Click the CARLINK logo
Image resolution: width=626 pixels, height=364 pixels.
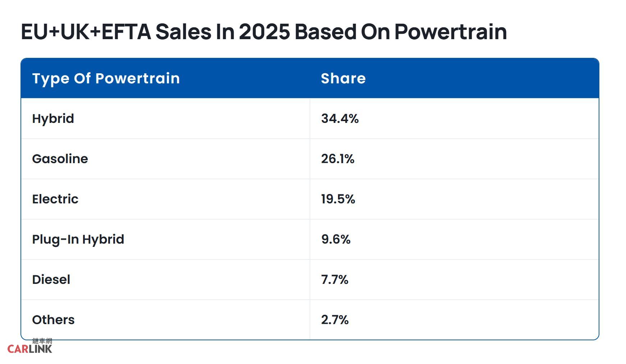[29, 349]
